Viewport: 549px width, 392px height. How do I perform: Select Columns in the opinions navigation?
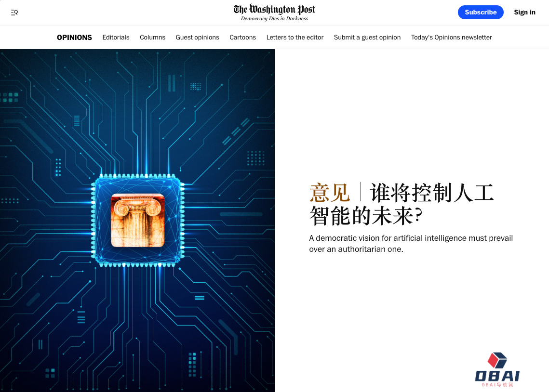(152, 37)
